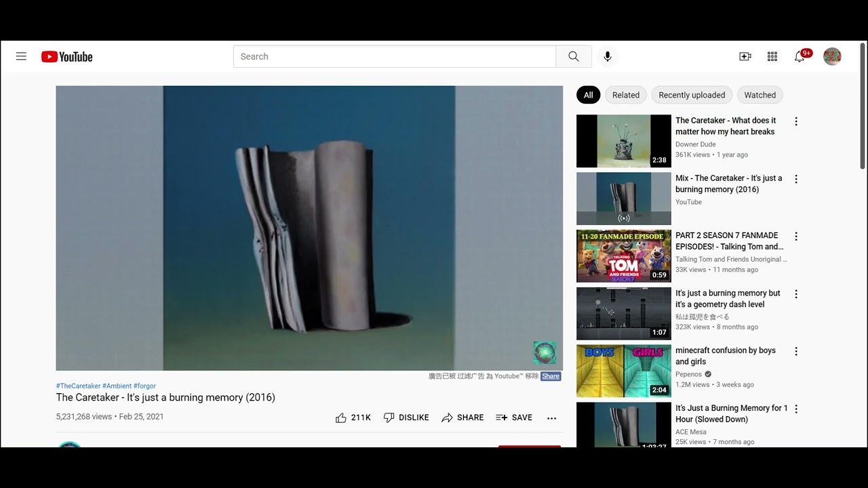Open the YouTube apps grid

pyautogui.click(x=772, y=56)
